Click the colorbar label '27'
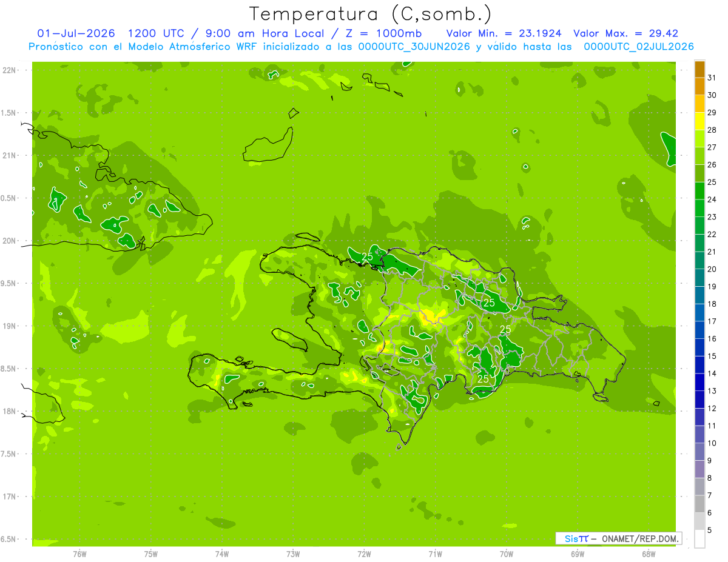Image resolution: width=728 pixels, height=562 pixels. click(x=712, y=147)
